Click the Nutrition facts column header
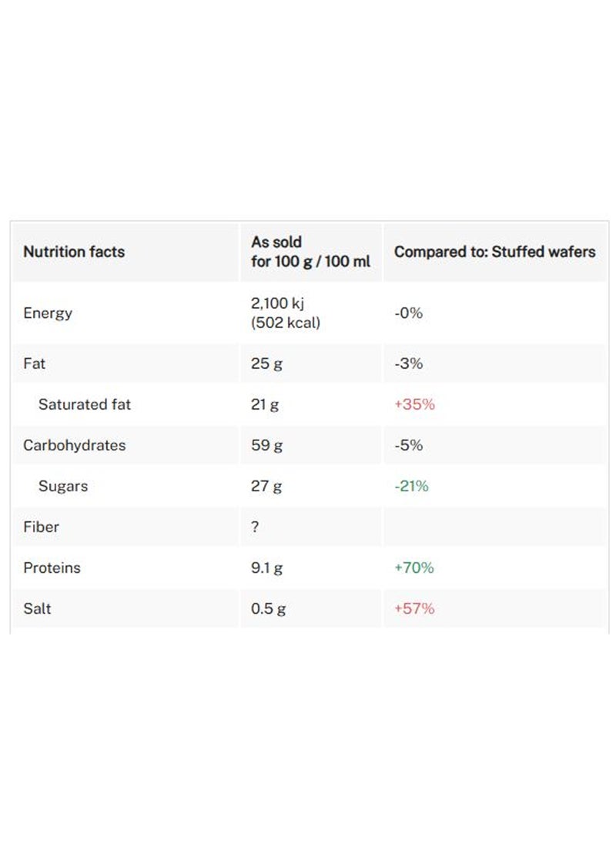This screenshot has width=616, height=847. 74,252
